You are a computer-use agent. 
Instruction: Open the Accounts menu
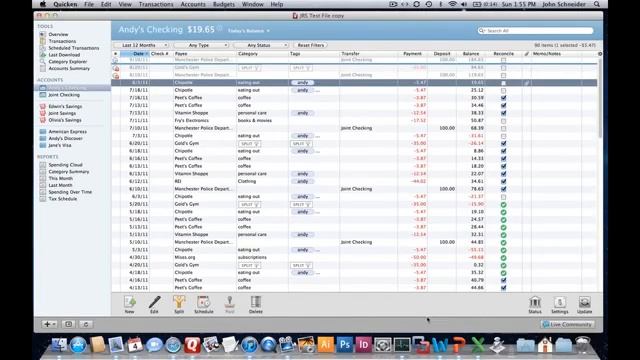tap(193, 4)
